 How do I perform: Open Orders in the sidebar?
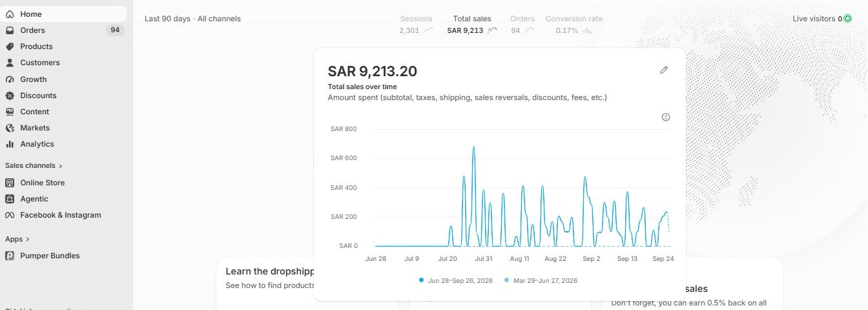63,30
